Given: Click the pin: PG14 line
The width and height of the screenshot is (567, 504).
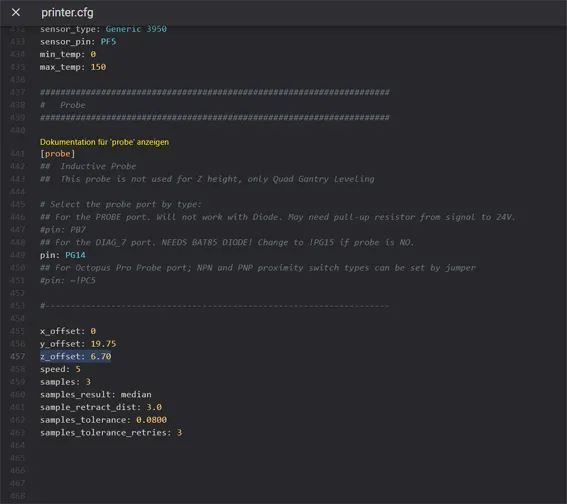Looking at the screenshot, I should pos(63,255).
